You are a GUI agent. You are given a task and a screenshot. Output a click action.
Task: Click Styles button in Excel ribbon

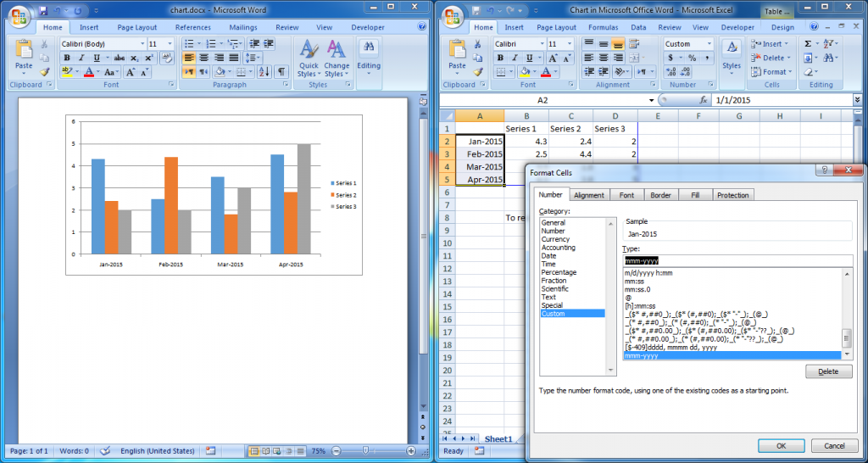click(x=732, y=59)
